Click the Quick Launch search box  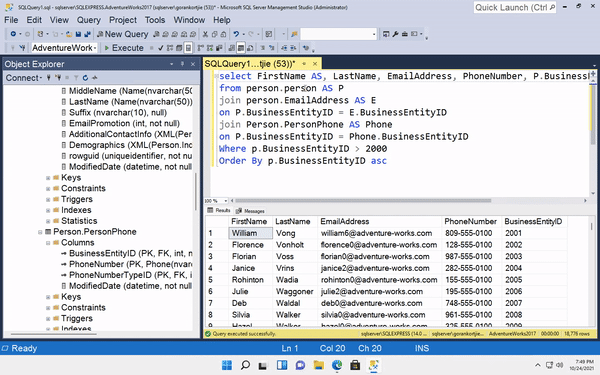click(x=515, y=7)
